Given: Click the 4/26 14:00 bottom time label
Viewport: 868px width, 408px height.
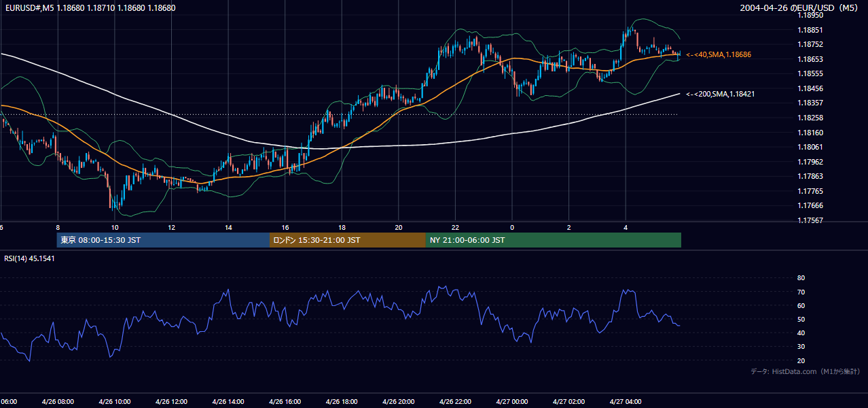Looking at the screenshot, I should pyautogui.click(x=228, y=401).
